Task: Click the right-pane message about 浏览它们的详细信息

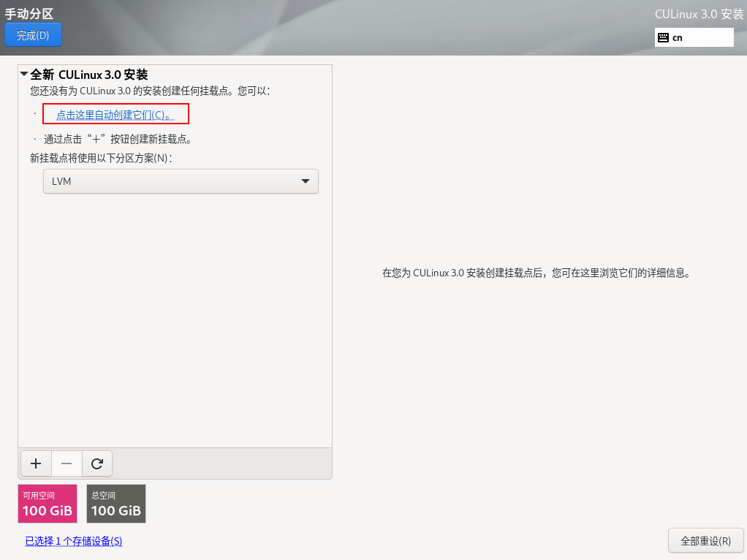Action: pos(536,273)
